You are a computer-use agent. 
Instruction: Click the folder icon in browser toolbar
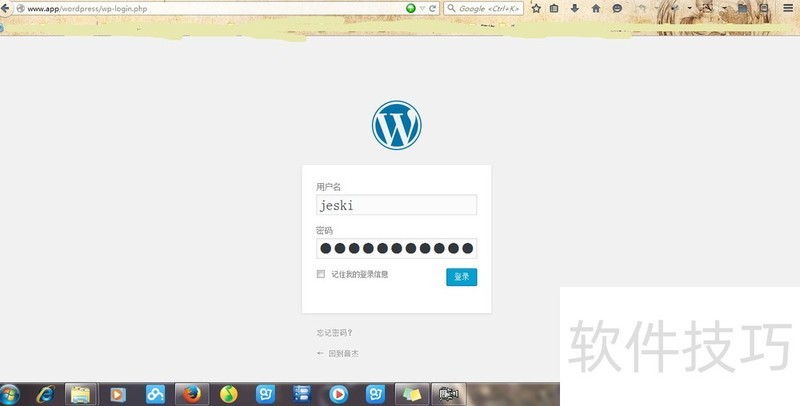click(743, 9)
